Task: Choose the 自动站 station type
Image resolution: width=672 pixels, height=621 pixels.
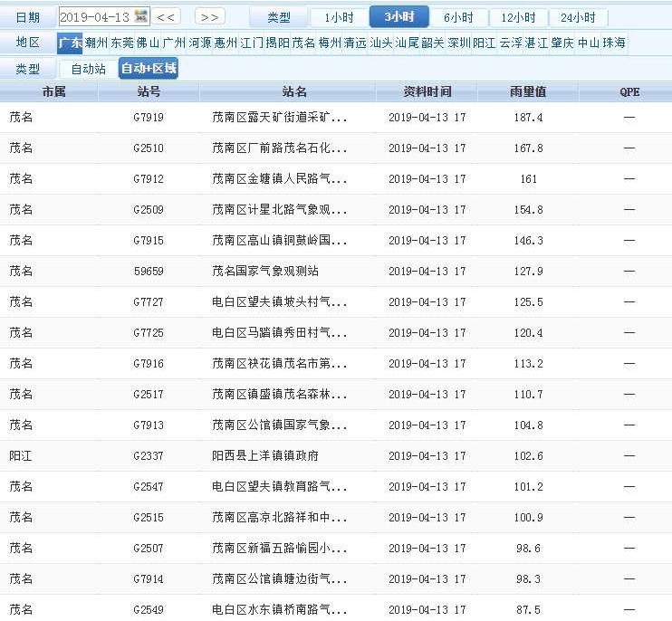Action: 89,69
